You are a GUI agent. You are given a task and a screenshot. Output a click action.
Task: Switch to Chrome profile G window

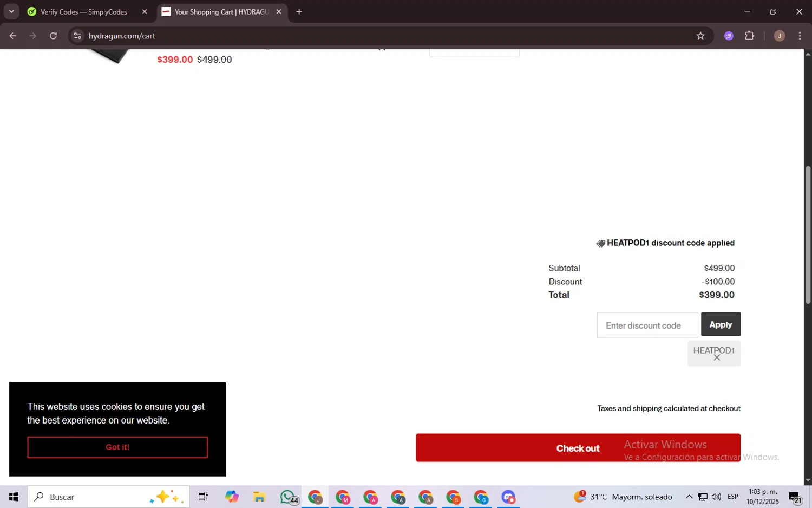coord(481,497)
